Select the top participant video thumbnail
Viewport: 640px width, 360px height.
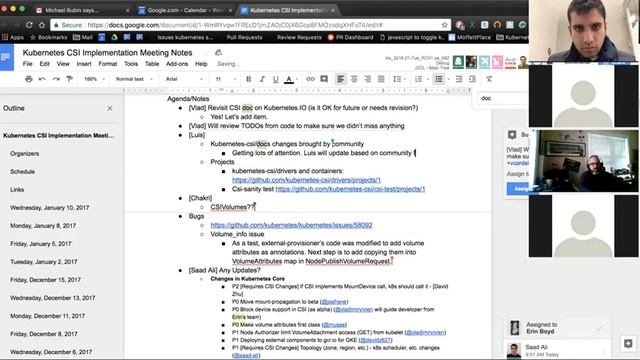pos(584,31)
